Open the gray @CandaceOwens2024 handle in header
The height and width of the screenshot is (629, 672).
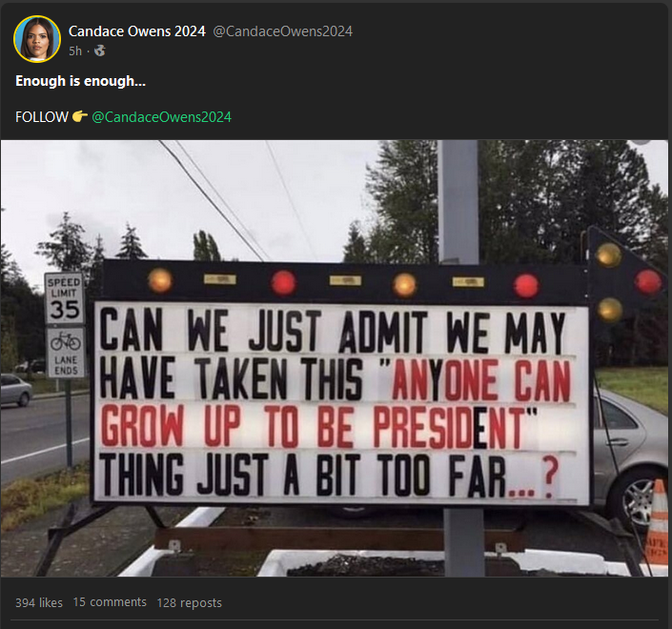click(282, 31)
